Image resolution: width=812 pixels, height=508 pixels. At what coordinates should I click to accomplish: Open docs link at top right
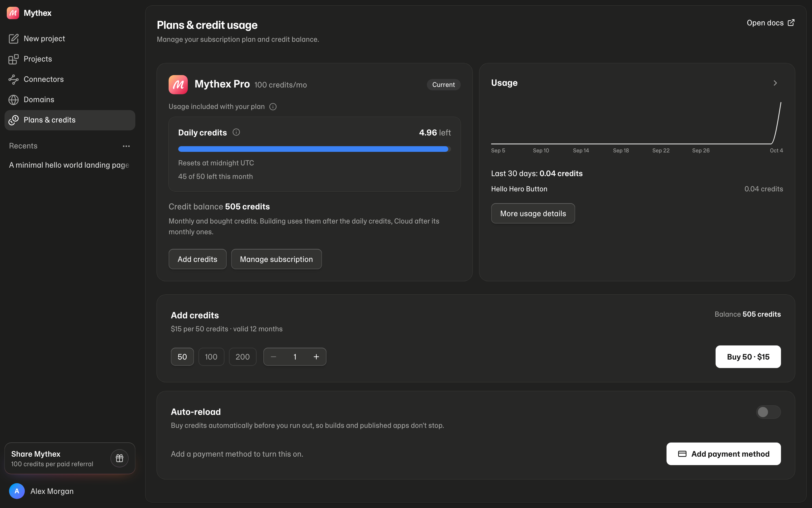(x=770, y=23)
